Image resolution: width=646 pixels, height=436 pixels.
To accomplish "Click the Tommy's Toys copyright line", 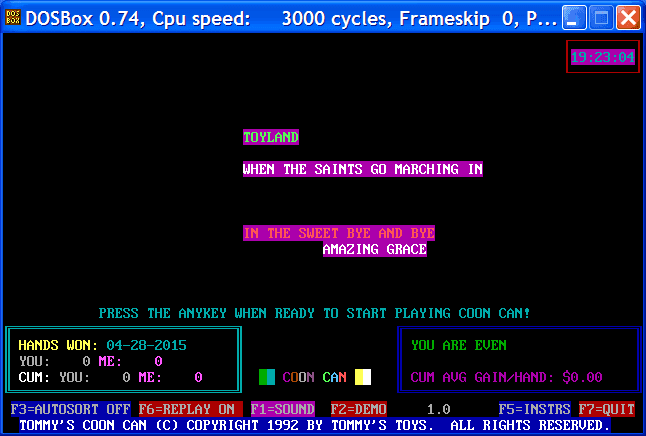I will 315,425.
